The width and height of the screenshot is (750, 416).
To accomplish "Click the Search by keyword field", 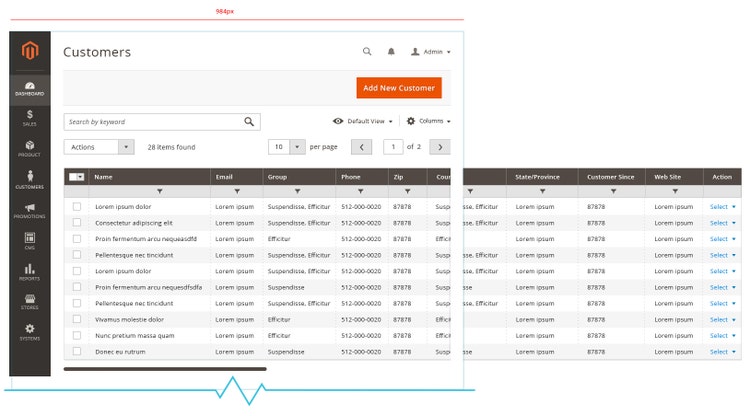I will 153,122.
